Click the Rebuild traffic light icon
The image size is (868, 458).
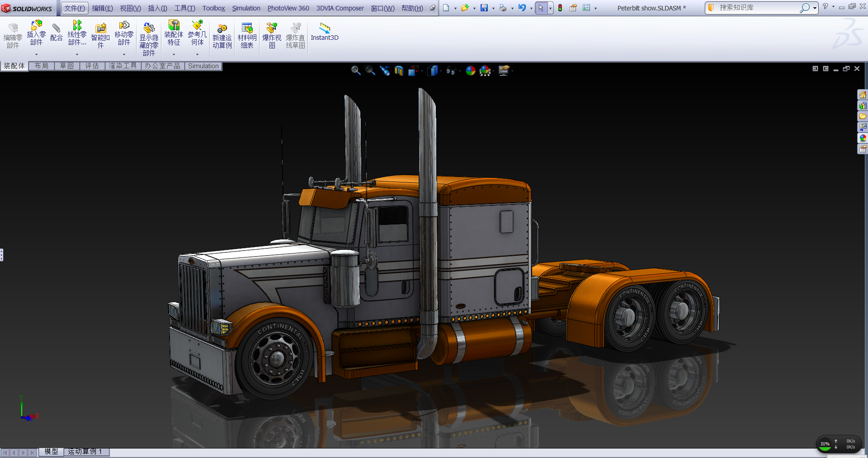(560, 8)
